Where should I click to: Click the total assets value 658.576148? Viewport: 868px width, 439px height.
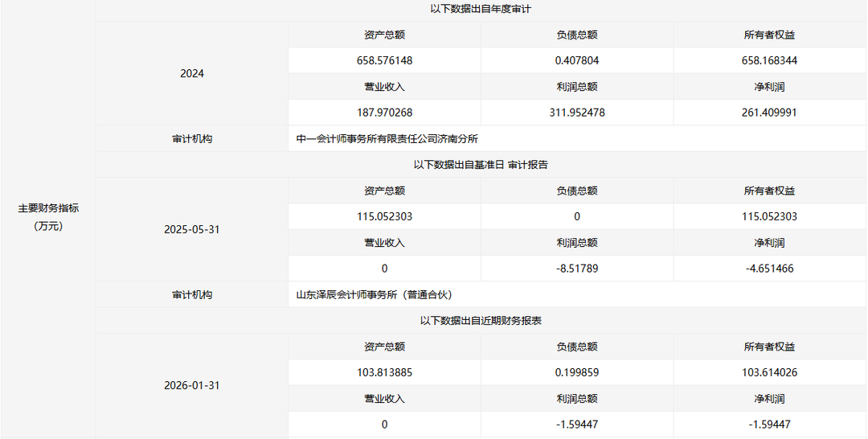pyautogui.click(x=384, y=60)
